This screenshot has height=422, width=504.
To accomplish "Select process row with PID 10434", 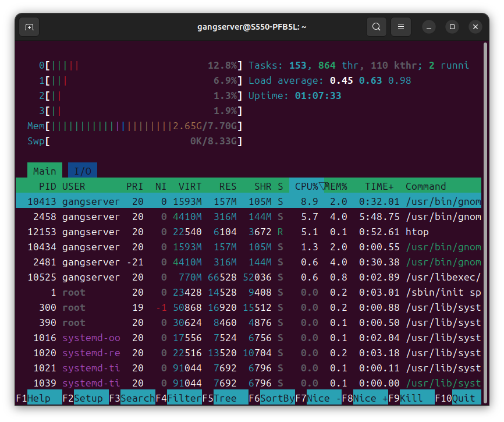I will 249,247.
